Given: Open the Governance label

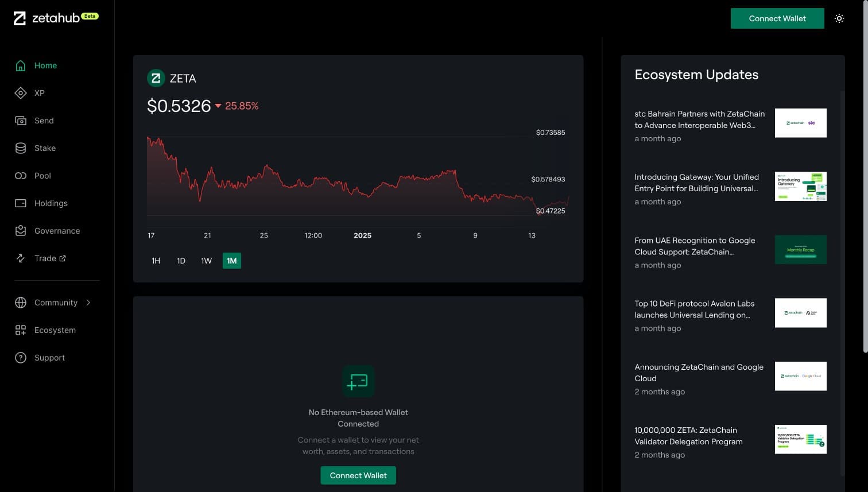Looking at the screenshot, I should (57, 231).
